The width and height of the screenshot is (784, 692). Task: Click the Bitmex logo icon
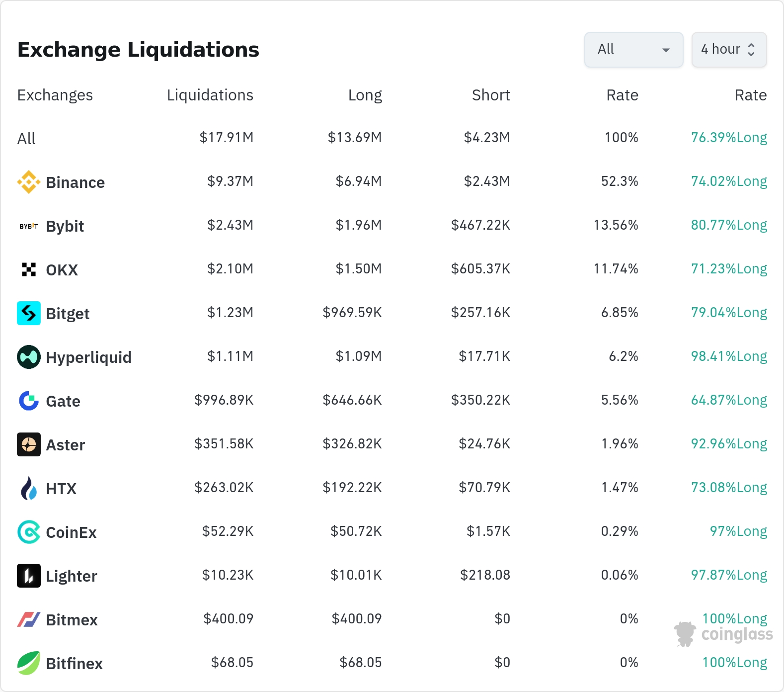(x=29, y=619)
